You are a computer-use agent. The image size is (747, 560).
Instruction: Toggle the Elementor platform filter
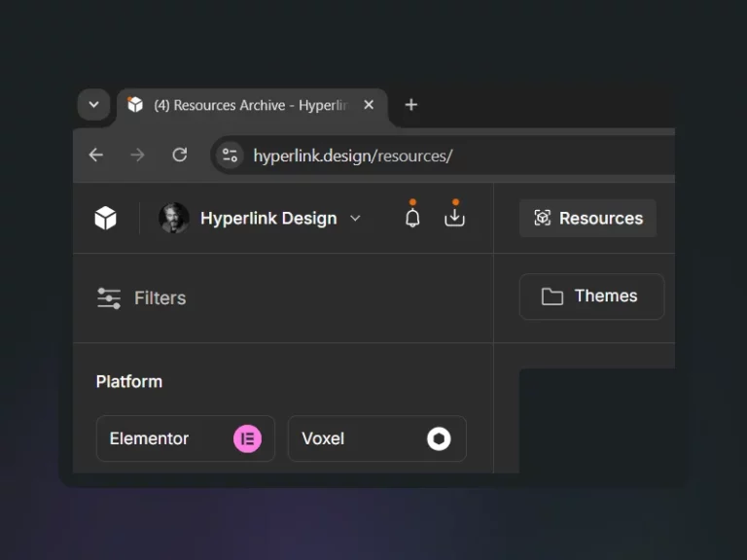(185, 438)
